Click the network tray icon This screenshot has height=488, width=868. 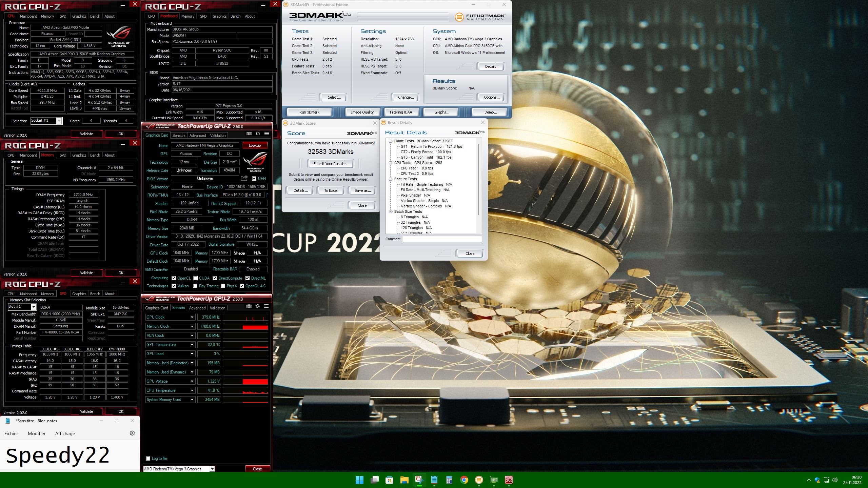826,480
